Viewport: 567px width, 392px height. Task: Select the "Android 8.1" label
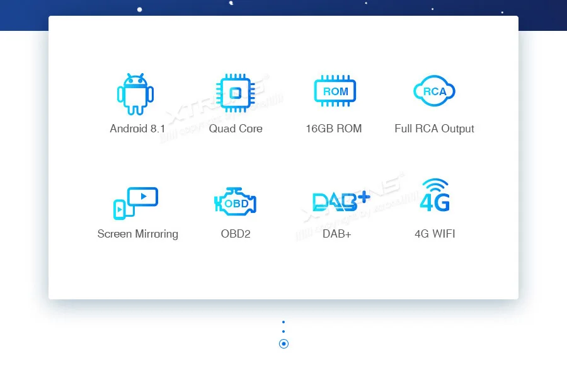(137, 129)
